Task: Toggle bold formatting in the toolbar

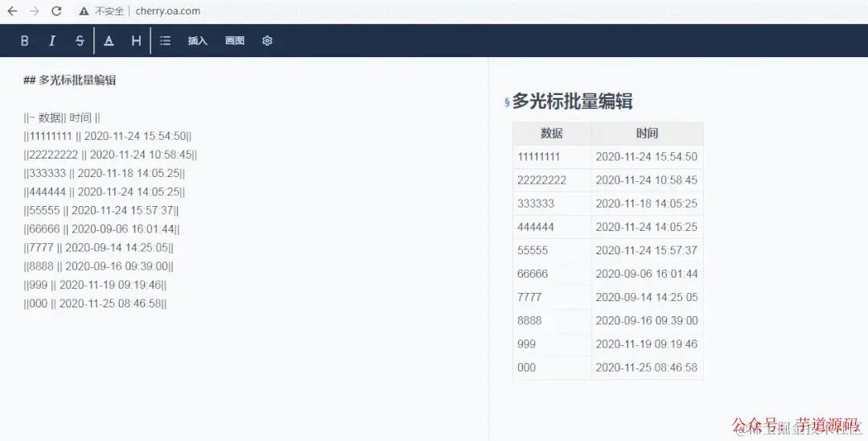Action: (24, 40)
